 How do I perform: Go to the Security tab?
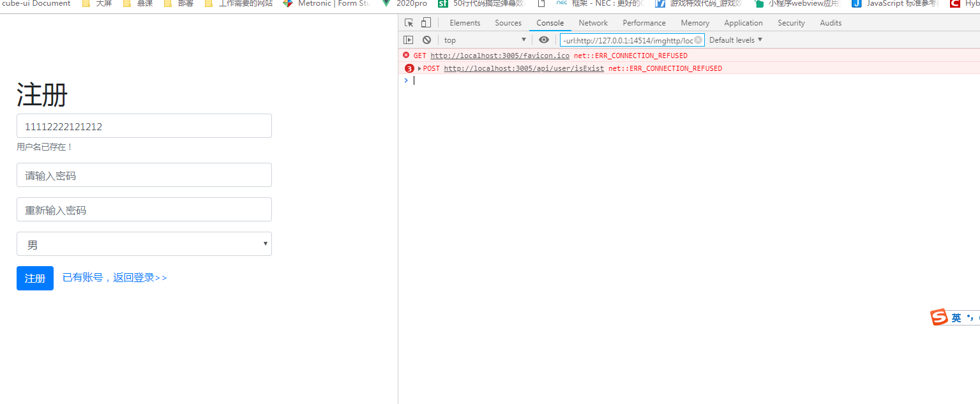click(x=791, y=23)
